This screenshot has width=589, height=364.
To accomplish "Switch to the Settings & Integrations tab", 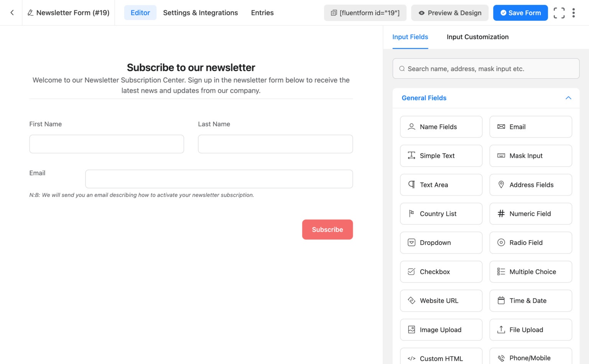I will pos(200,13).
